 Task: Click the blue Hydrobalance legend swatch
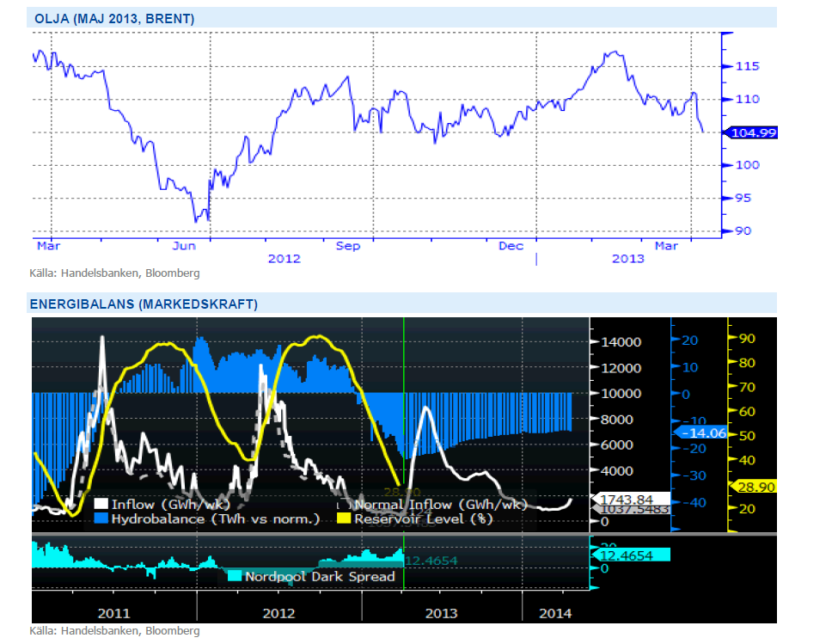point(101,518)
